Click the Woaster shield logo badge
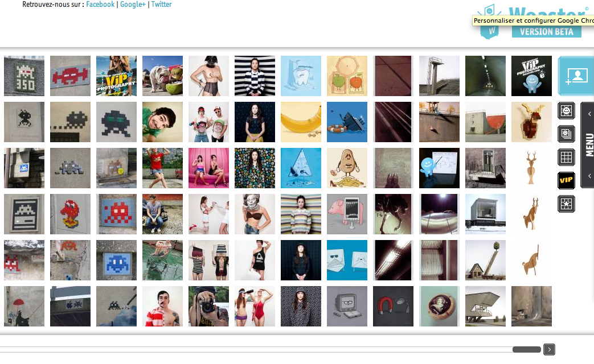Screen dimensions: 594x364 coord(489,32)
